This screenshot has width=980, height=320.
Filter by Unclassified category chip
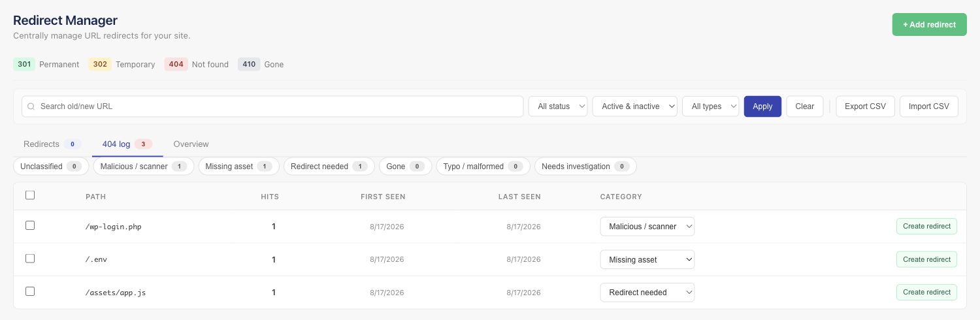coord(52,167)
